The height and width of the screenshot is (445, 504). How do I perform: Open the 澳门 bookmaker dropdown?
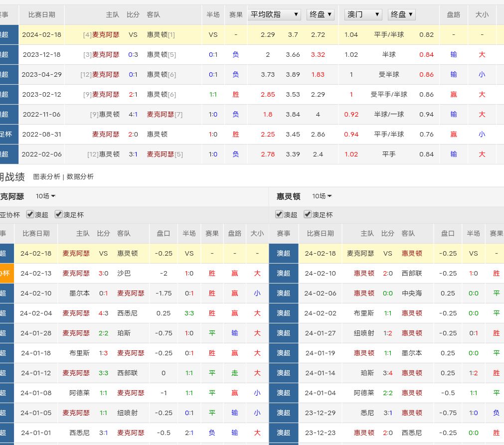coord(363,14)
